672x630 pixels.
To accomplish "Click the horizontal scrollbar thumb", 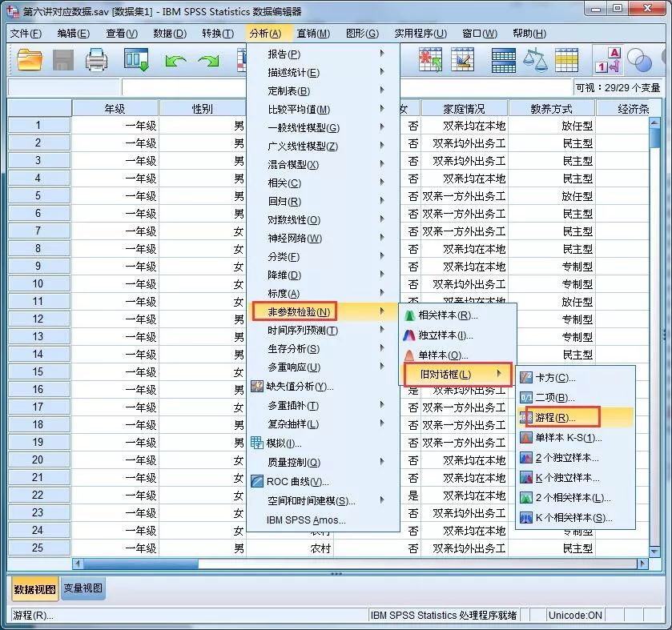I will (141, 564).
